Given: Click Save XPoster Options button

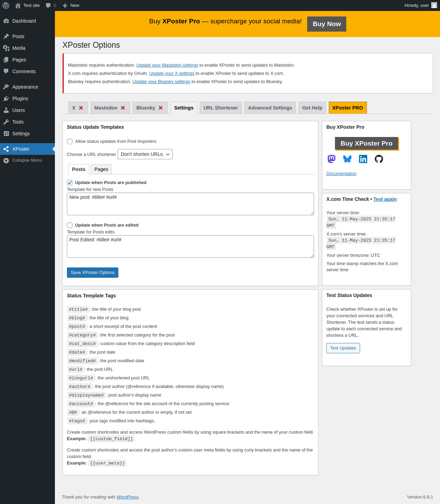Looking at the screenshot, I should click(93, 273).
